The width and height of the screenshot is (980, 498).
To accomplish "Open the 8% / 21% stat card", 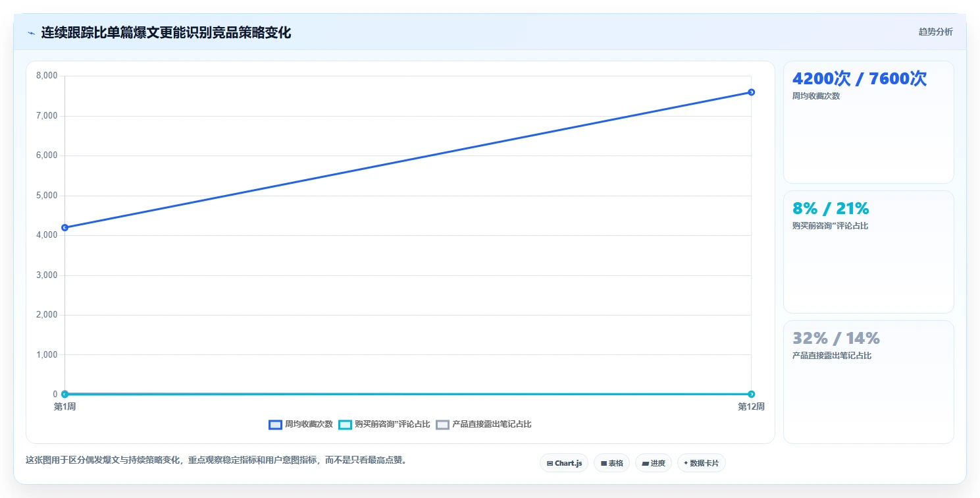I will coord(868,252).
